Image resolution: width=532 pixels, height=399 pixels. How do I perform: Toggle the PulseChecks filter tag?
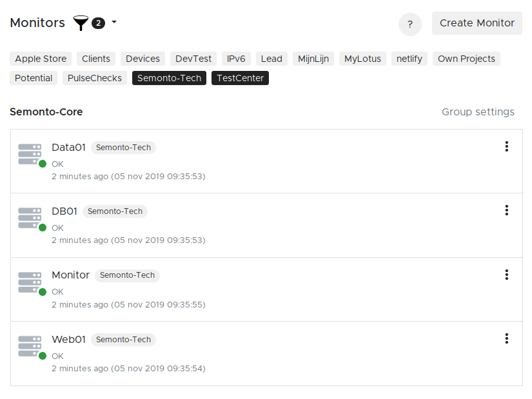click(95, 78)
